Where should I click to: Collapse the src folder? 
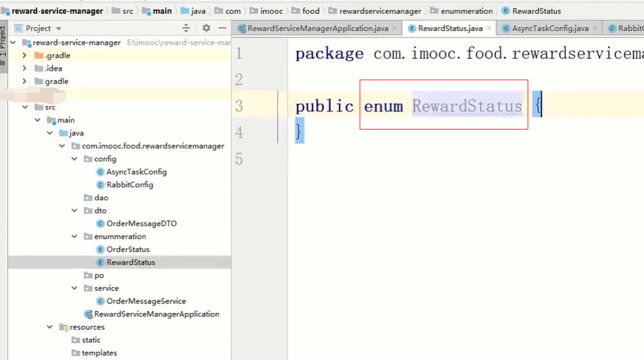pos(25,107)
